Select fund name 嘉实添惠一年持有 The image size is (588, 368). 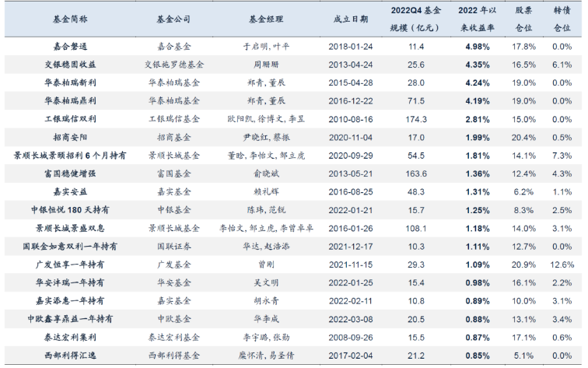pyautogui.click(x=70, y=301)
